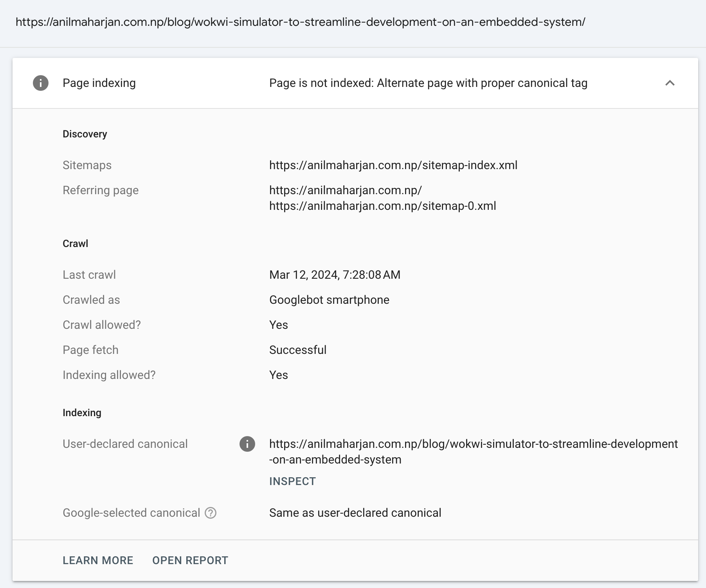706x588 pixels.
Task: Click the INSPECT link under canonical URL
Action: [x=292, y=481]
